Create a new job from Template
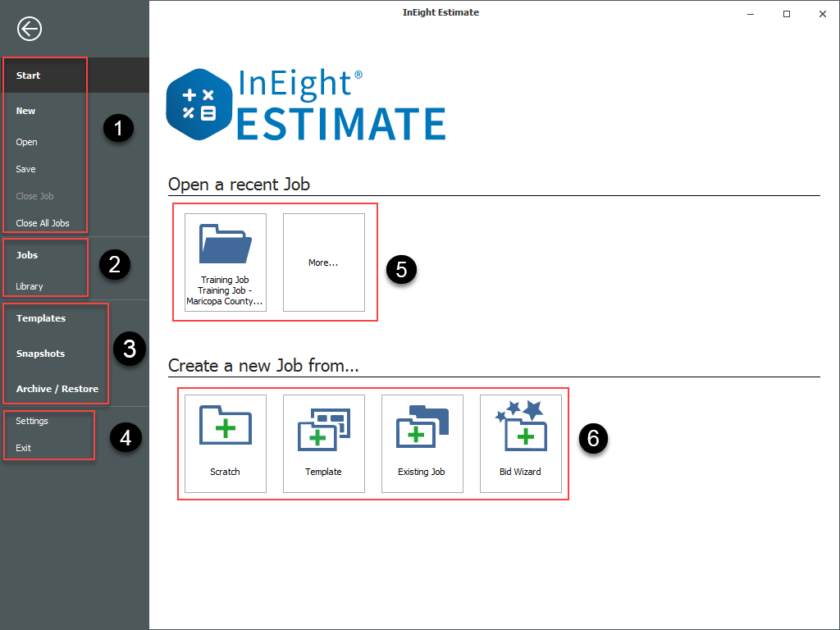The width and height of the screenshot is (840, 630). point(324,443)
